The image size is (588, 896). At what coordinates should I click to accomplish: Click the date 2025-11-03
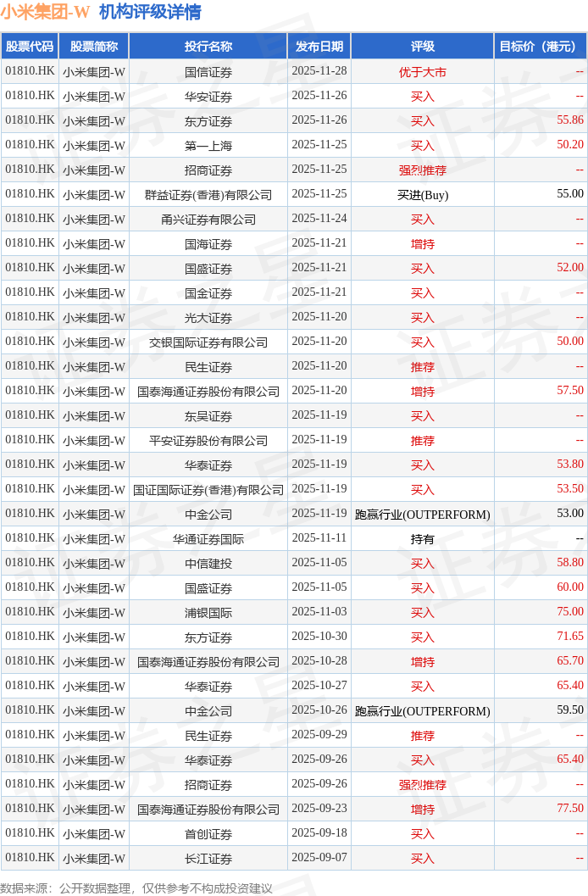click(319, 611)
